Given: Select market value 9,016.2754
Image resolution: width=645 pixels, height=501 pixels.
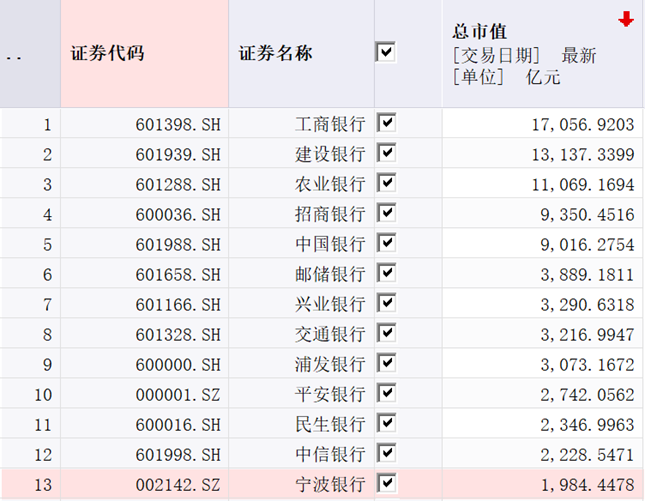Looking at the screenshot, I should tap(542, 244).
